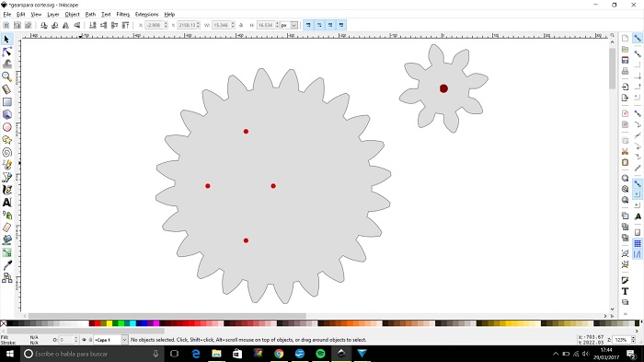The image size is (644, 362).
Task: Select the Text tool in toolbox
Action: [6, 203]
